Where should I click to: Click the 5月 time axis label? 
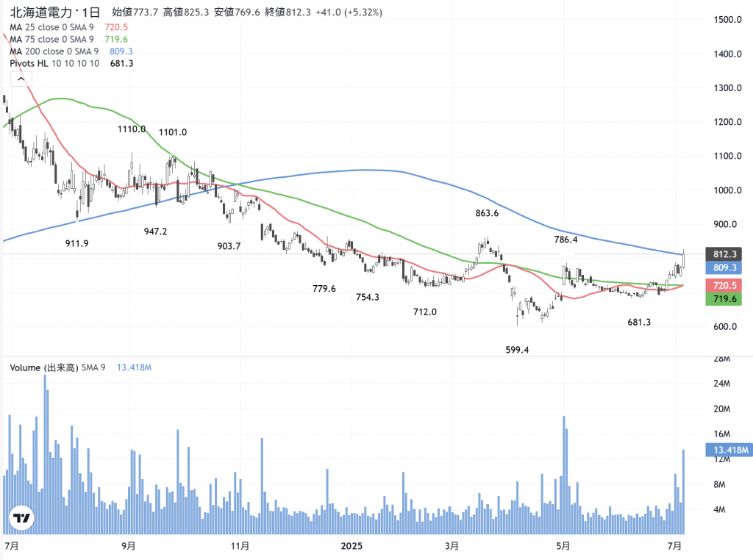coord(563,546)
